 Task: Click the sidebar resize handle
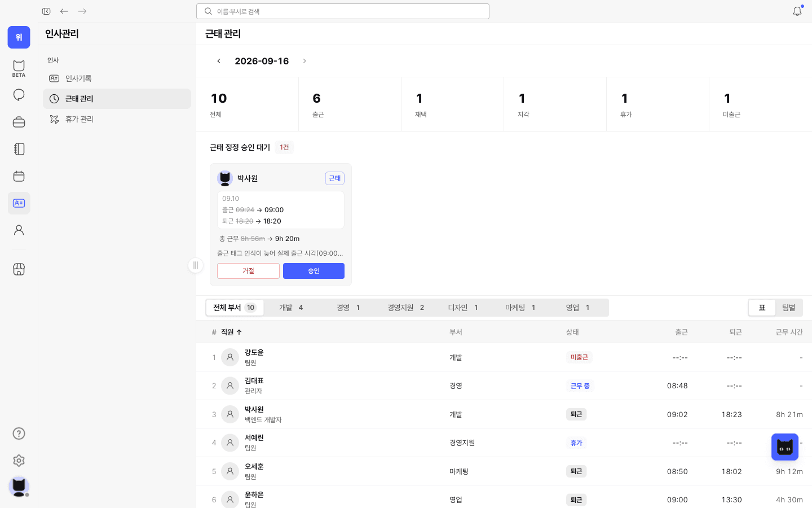[196, 265]
